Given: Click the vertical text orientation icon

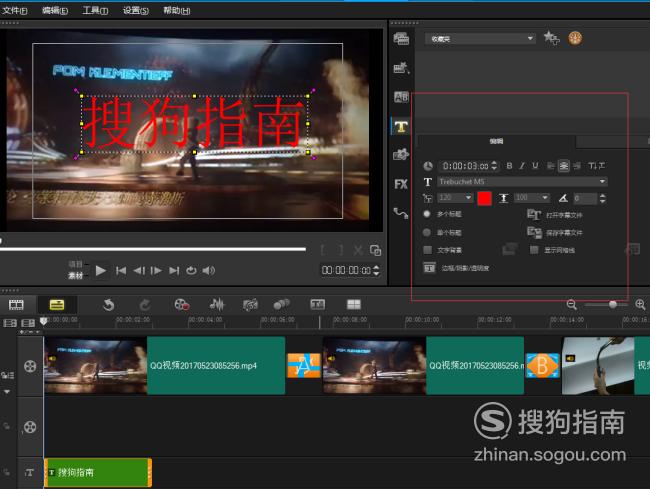Looking at the screenshot, I should [596, 166].
